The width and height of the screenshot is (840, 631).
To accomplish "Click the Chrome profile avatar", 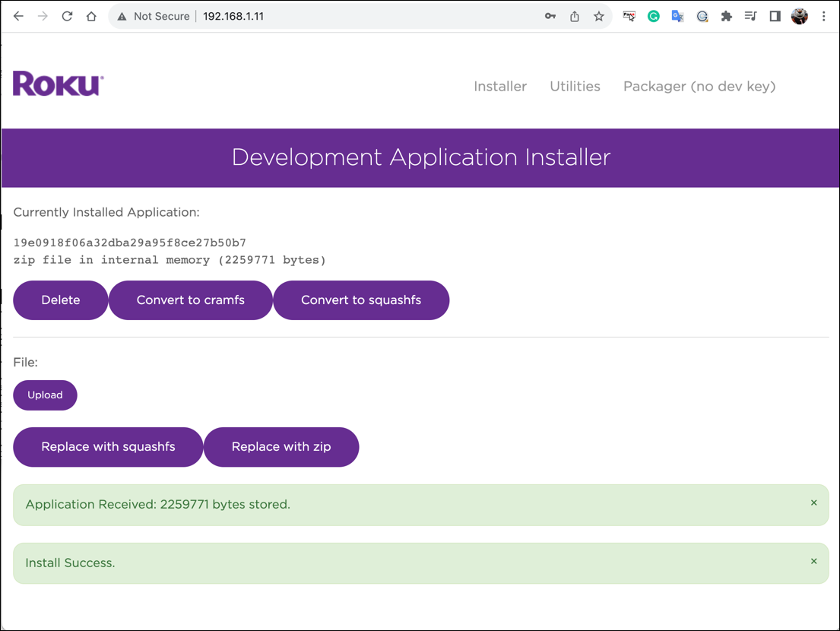I will (799, 16).
